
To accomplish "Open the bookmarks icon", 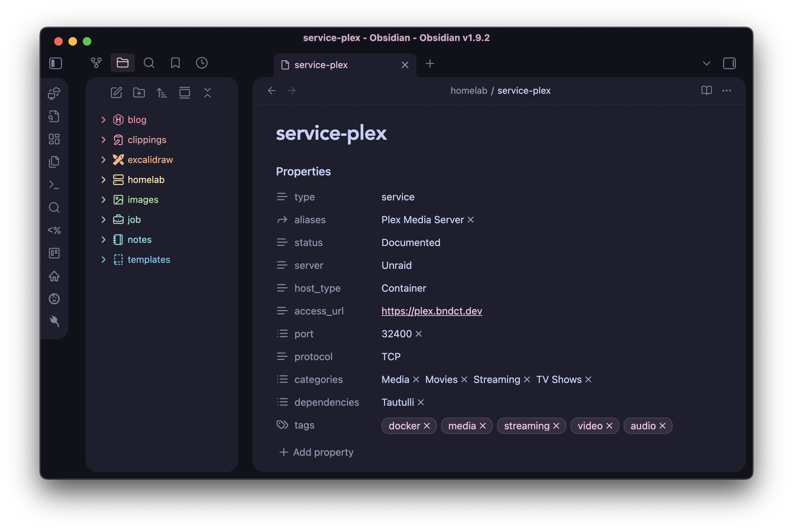I will point(175,63).
